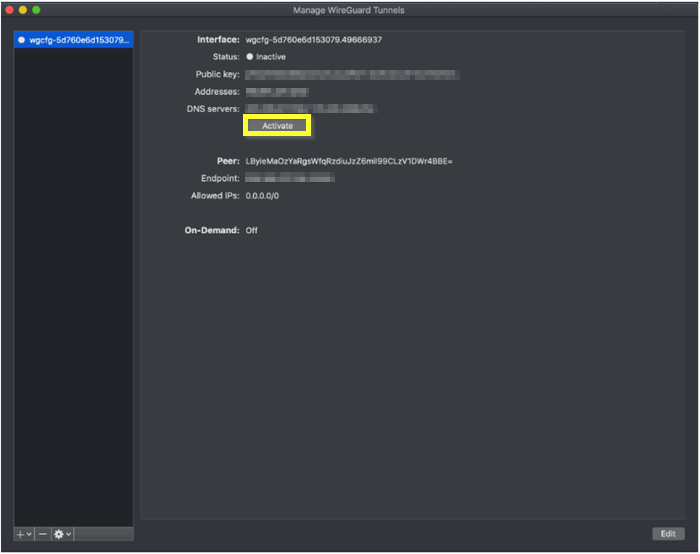Close the Manage WireGuard Tunnels window

tap(10, 9)
